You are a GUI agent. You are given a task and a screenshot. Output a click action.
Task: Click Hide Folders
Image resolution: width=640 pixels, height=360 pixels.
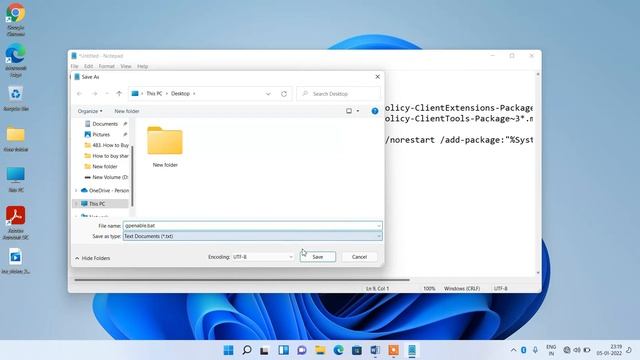click(x=93, y=258)
